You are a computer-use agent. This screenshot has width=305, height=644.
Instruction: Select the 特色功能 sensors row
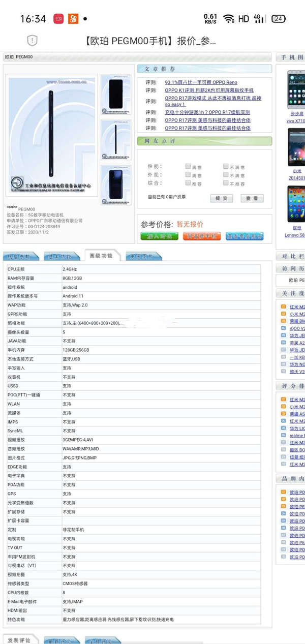(x=134, y=619)
